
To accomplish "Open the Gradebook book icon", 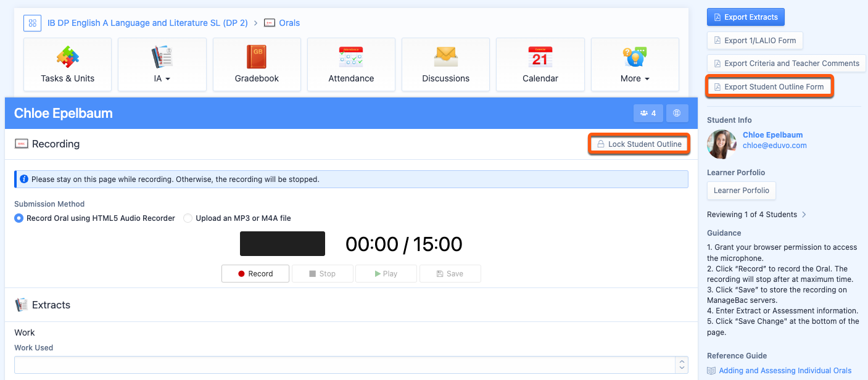I will pyautogui.click(x=257, y=57).
